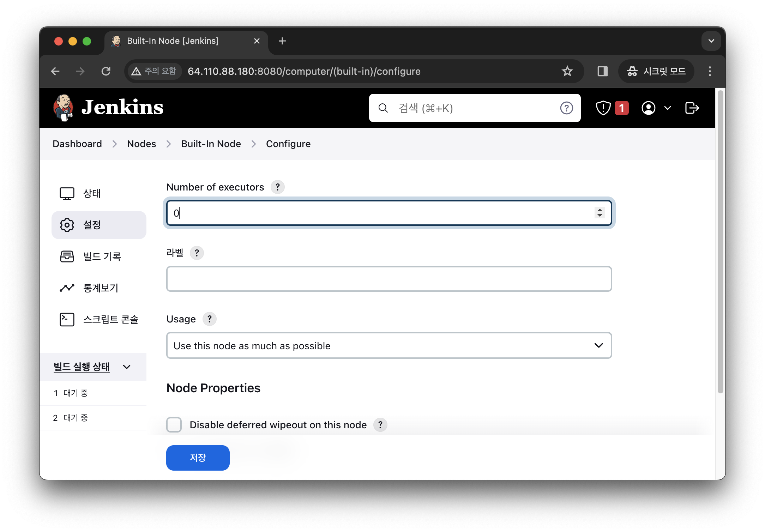Click the log out icon
Viewport: 765px width, 532px height.
click(692, 108)
